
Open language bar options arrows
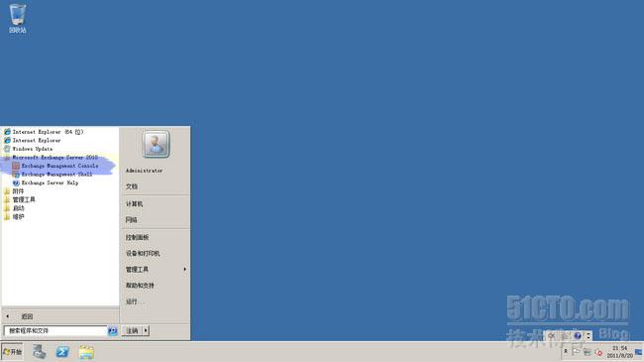point(589,336)
